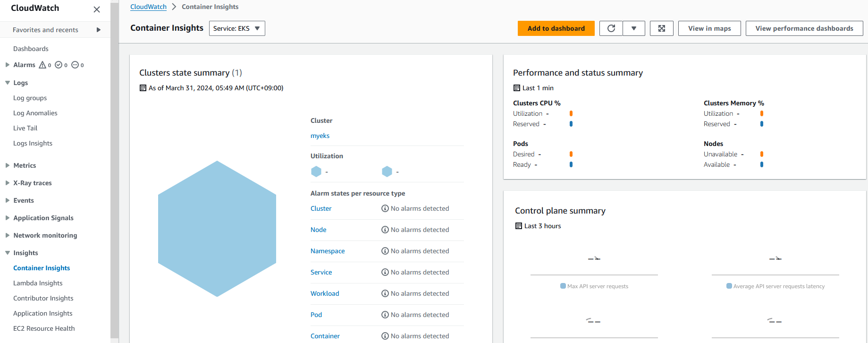Click CPU Utilization orange indicator
Screen dimensions: 868x343
(571, 113)
